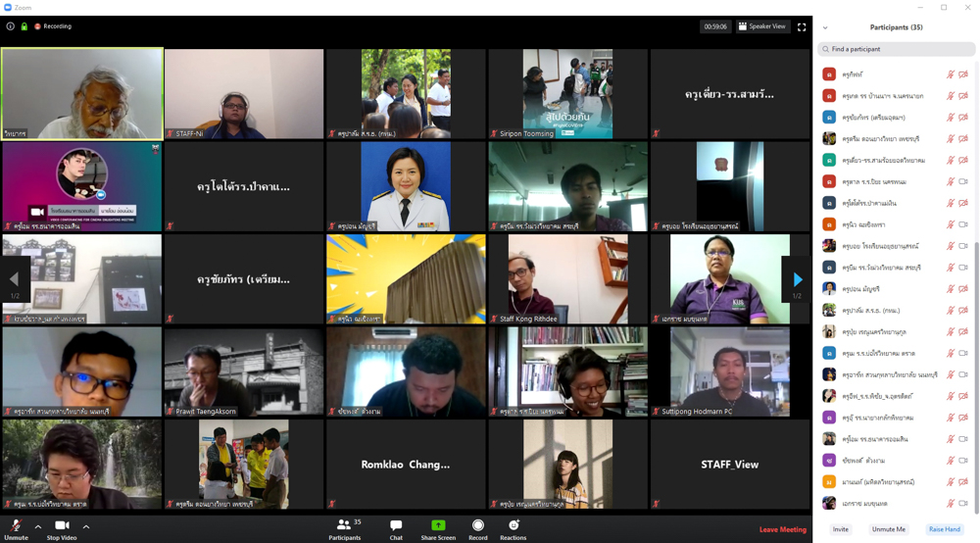Screen dimensions: 980x543
Task: Click the Participants icon in the toolbar
Action: [344, 527]
